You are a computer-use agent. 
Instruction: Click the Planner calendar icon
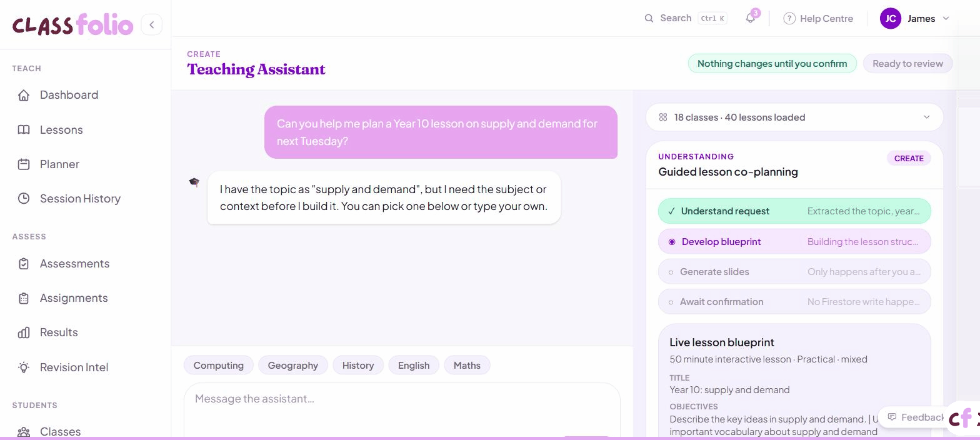click(x=24, y=164)
